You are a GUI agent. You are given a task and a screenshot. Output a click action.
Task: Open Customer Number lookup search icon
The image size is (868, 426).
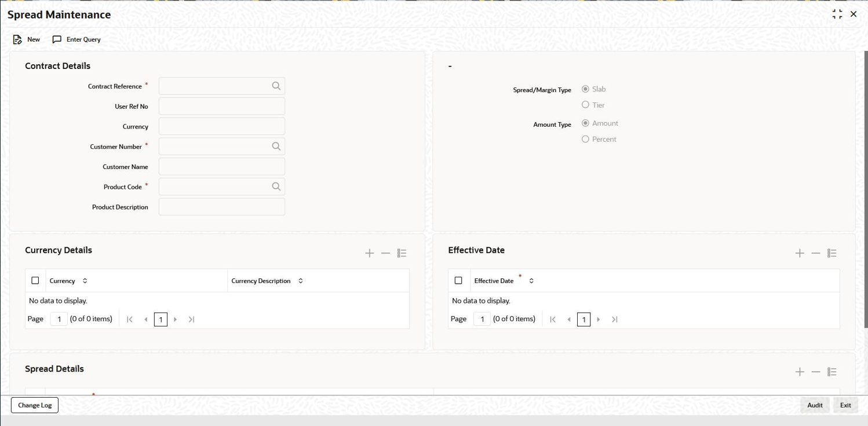click(x=276, y=146)
